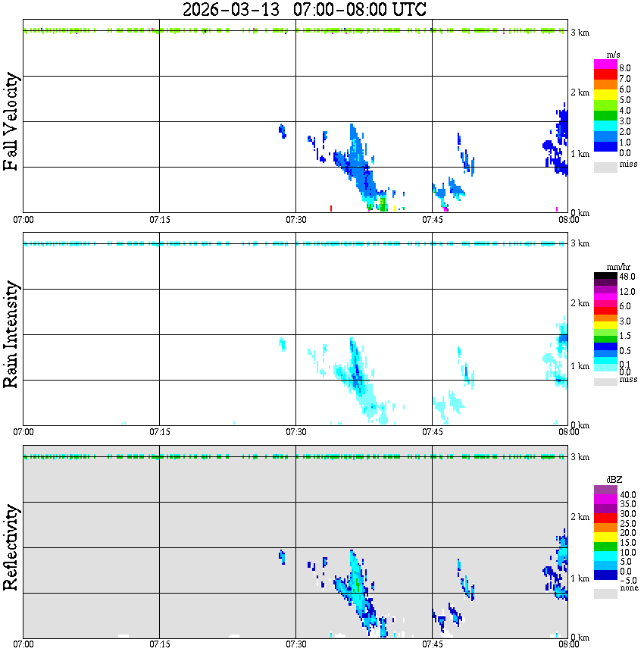Image resolution: width=644 pixels, height=658 pixels.
Task: Click the -5.0 value in the dBZ legend
Action: click(628, 581)
